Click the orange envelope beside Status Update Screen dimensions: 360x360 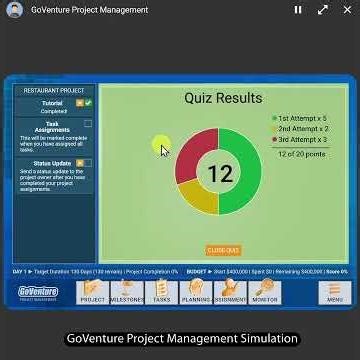(x=80, y=163)
